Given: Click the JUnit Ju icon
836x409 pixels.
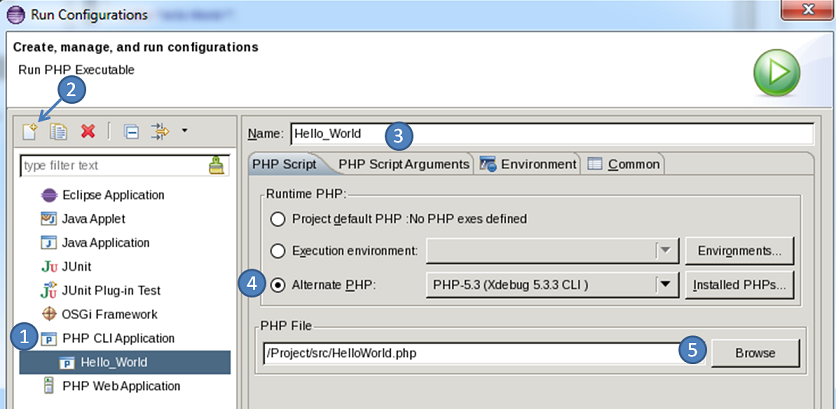Looking at the screenshot, I should [x=49, y=267].
